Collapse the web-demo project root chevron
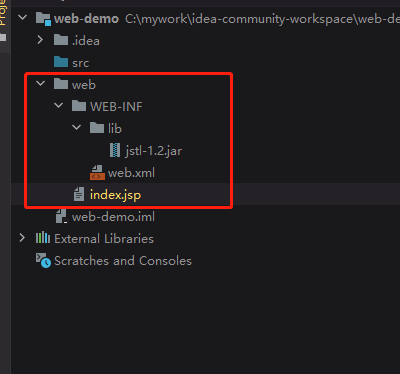This screenshot has width=400, height=374. [22, 17]
